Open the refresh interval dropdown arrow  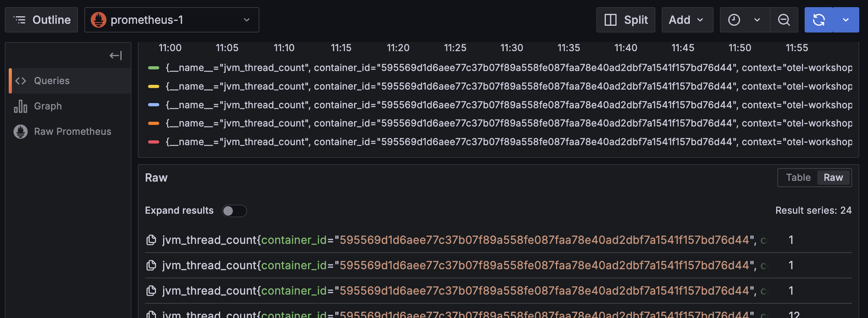pos(846,20)
